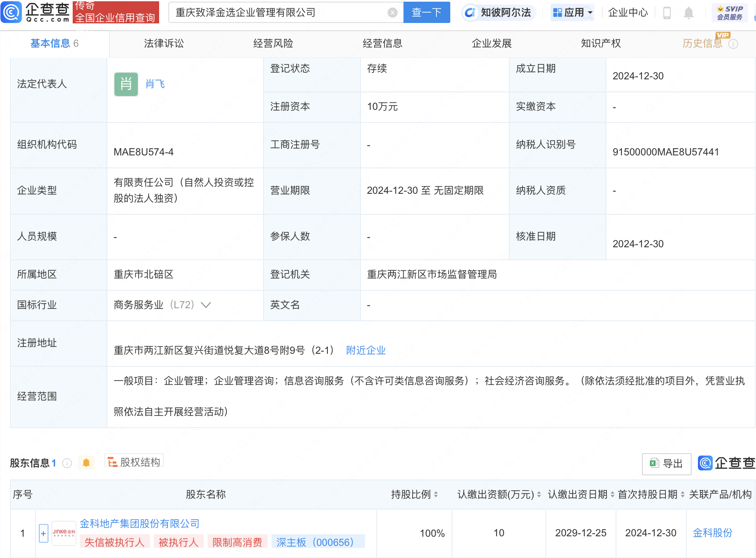Expand the 应用 dropdown menu
756x558 pixels.
[573, 13]
